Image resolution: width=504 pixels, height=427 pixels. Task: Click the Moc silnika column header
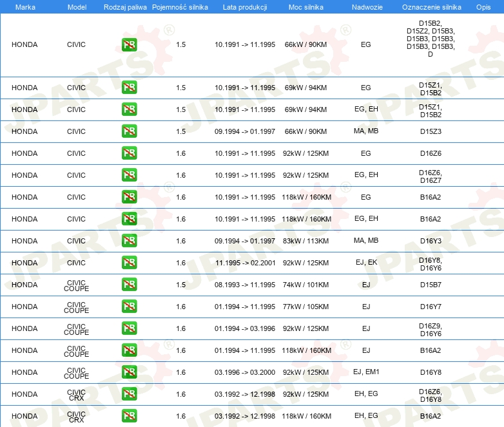click(x=306, y=7)
